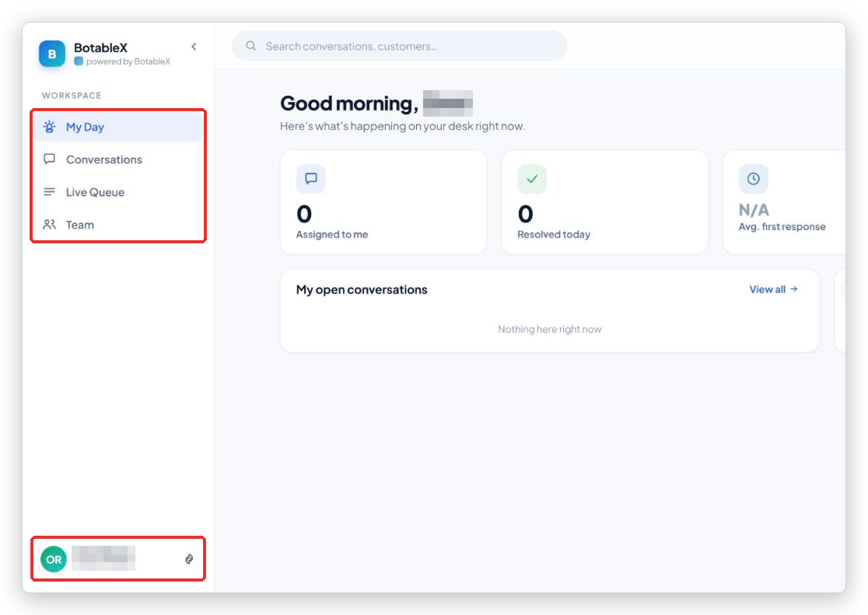Image resolution: width=868 pixels, height=615 pixels.
Task: Open the Assigned to me card
Action: point(383,202)
